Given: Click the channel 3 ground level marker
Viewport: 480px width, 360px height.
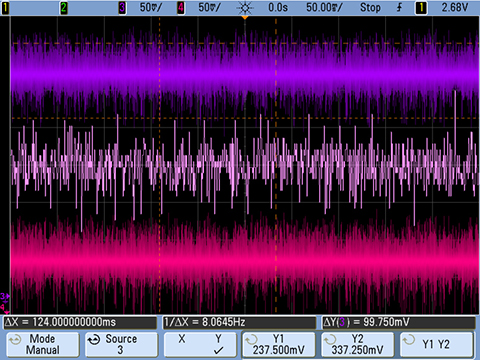Looking at the screenshot, I should click(5, 296).
